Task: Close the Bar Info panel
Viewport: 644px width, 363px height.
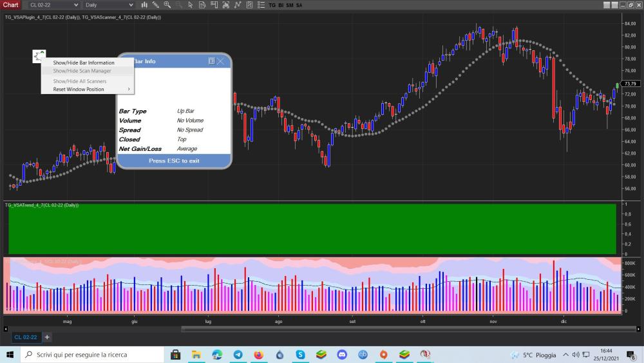Action: 221,61
